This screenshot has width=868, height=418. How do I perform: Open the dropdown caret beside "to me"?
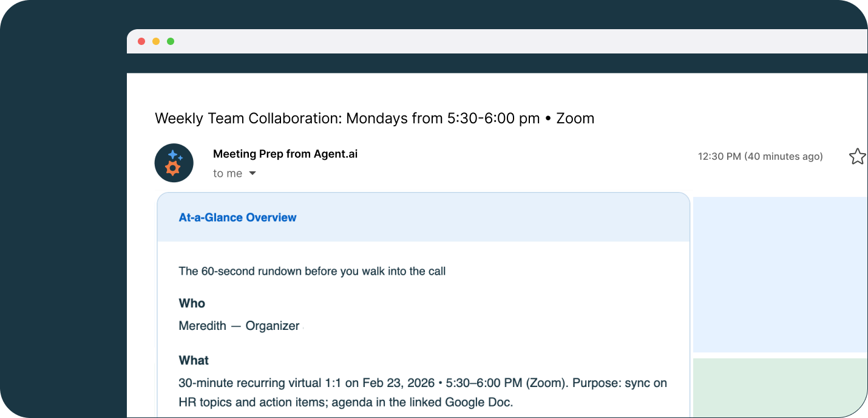pos(253,173)
